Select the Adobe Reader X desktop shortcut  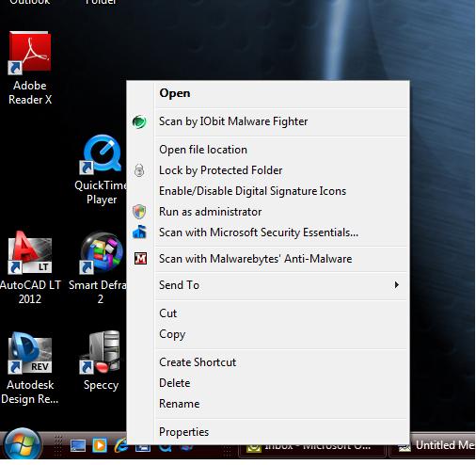(x=30, y=68)
